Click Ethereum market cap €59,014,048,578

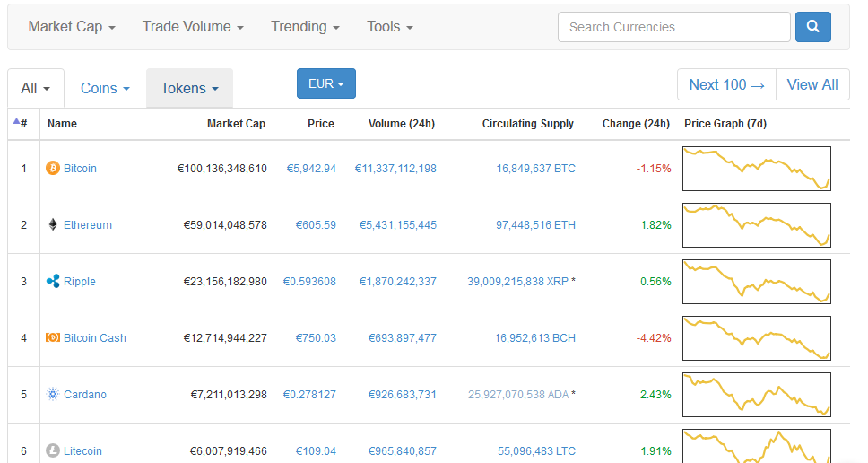click(225, 225)
